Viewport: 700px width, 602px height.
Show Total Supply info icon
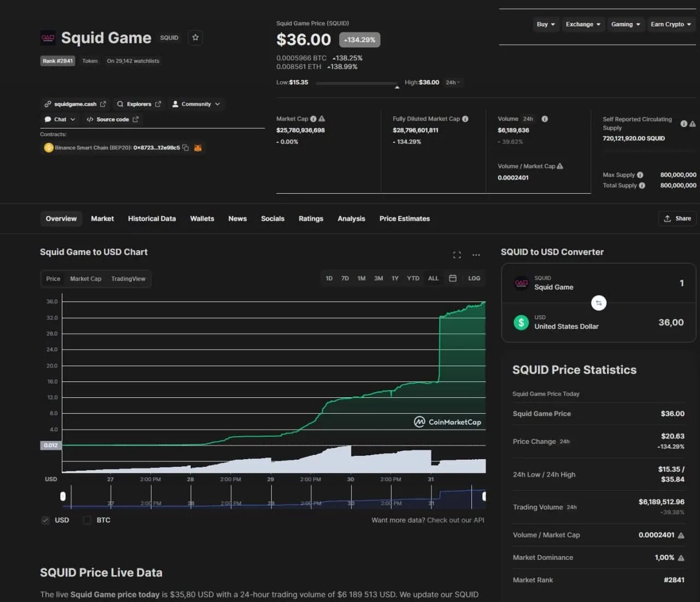(x=642, y=186)
